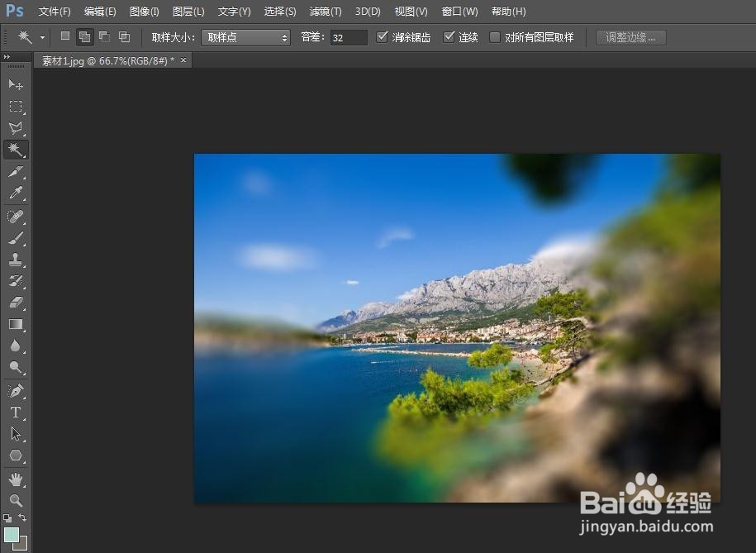Select the Gradient tool
The image size is (756, 553).
click(x=16, y=324)
